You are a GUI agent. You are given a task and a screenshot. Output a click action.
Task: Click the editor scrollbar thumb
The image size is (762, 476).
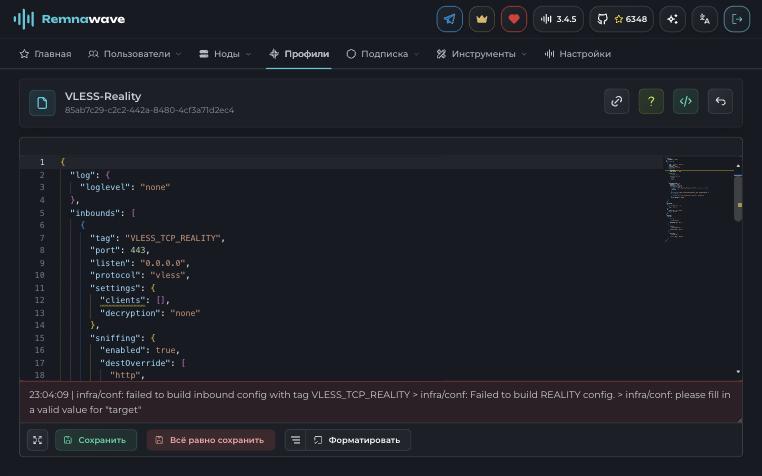click(738, 198)
